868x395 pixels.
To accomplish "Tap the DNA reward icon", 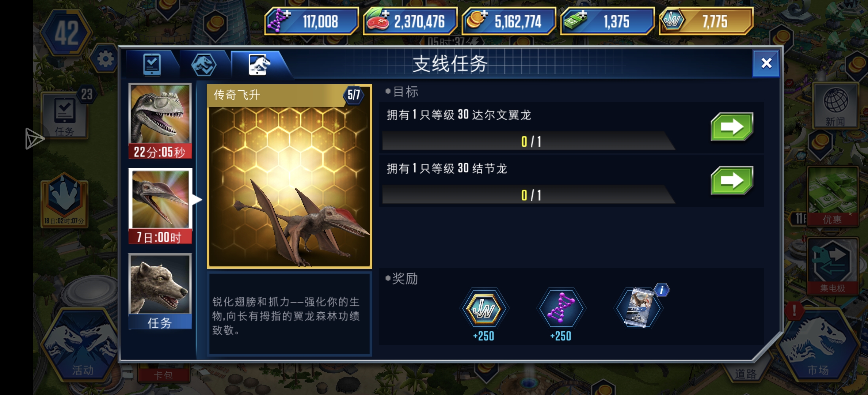I will tap(561, 309).
